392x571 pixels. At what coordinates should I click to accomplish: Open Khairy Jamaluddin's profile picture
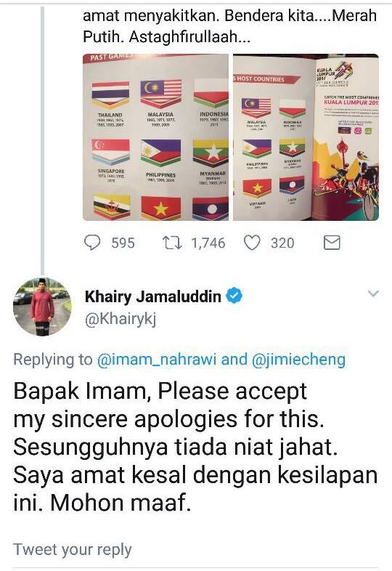tap(42, 307)
